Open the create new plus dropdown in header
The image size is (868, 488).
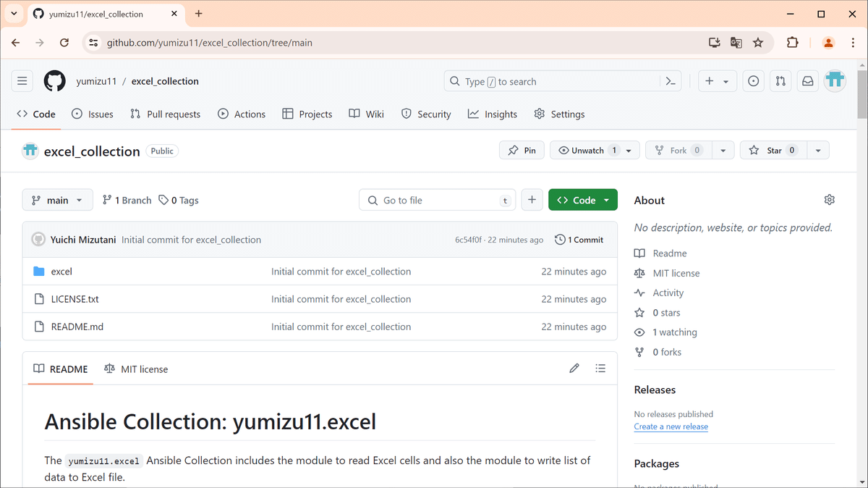pyautogui.click(x=718, y=81)
